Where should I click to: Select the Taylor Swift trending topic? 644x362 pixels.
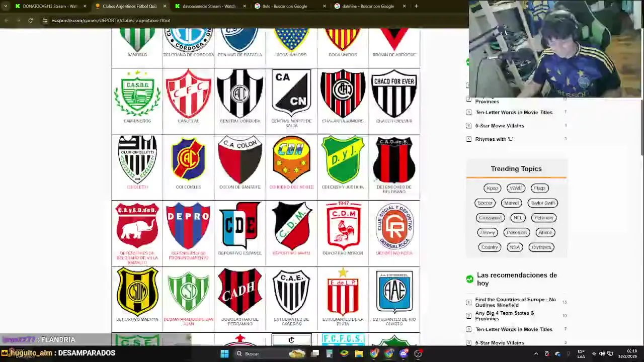coord(542,203)
